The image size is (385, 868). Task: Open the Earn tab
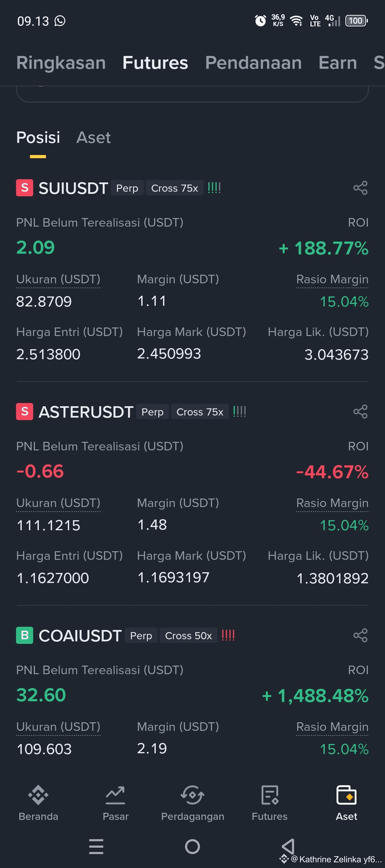[338, 63]
